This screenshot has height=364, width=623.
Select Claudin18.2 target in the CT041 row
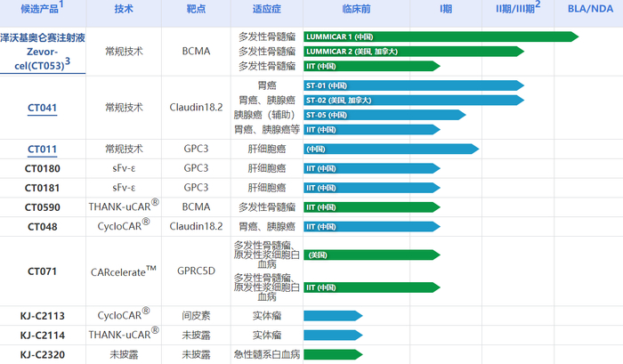tap(196, 108)
